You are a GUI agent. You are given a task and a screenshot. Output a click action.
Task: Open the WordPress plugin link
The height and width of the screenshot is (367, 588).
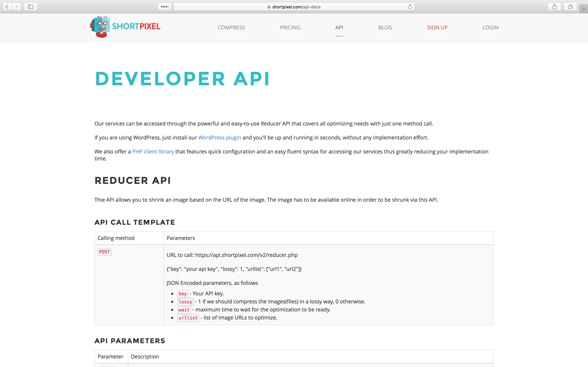219,138
